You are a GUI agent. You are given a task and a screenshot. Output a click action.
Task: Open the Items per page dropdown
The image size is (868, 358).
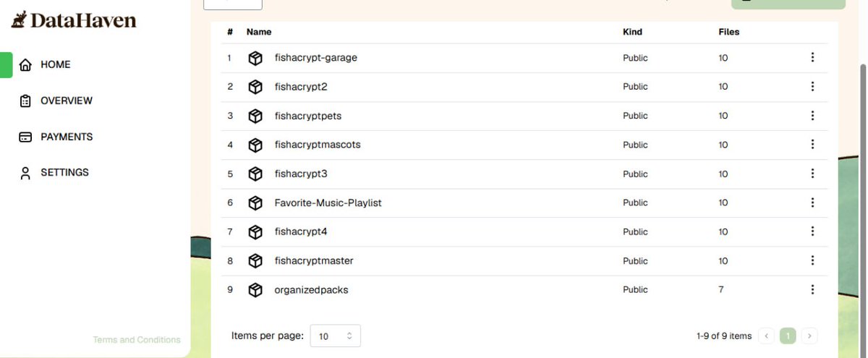pos(335,336)
